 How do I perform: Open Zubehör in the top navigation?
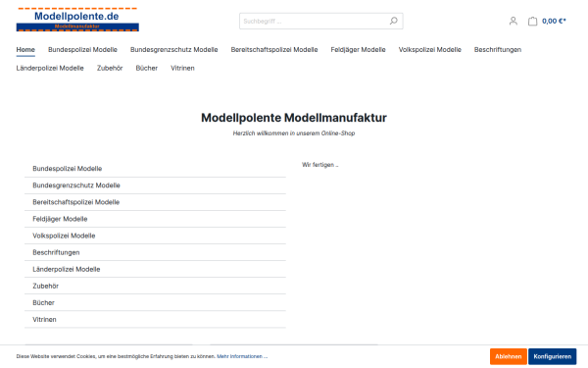coord(110,68)
